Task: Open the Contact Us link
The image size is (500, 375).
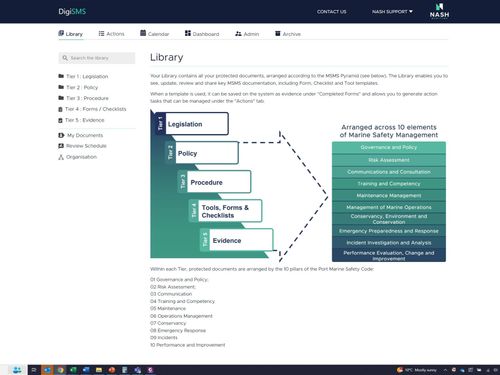Action: tap(331, 12)
